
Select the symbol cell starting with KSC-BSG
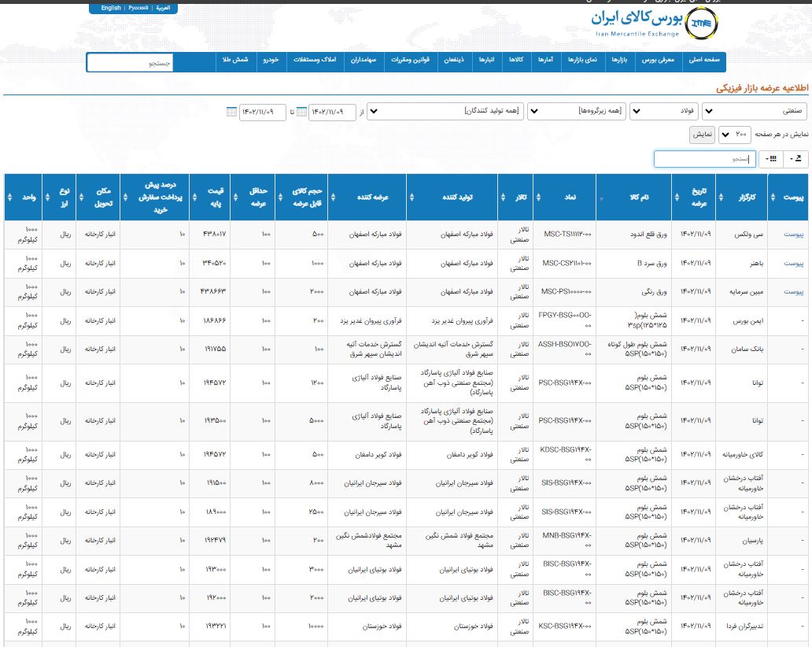coord(565,627)
